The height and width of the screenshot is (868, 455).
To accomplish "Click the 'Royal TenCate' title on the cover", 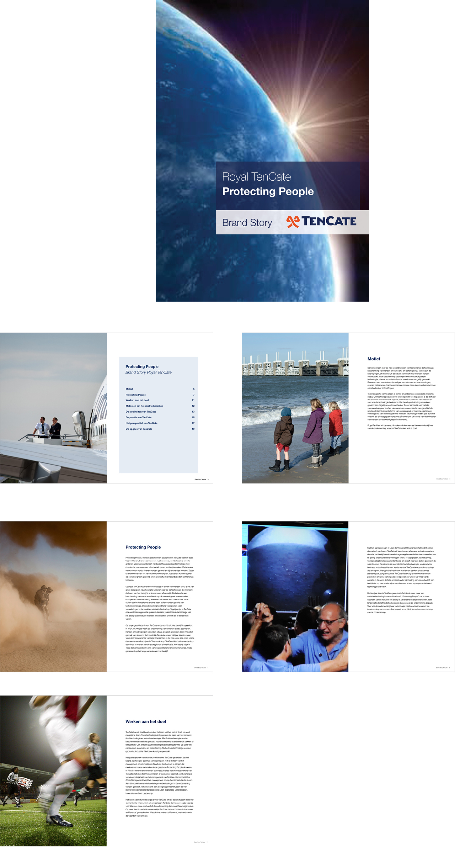I will 257,177.
